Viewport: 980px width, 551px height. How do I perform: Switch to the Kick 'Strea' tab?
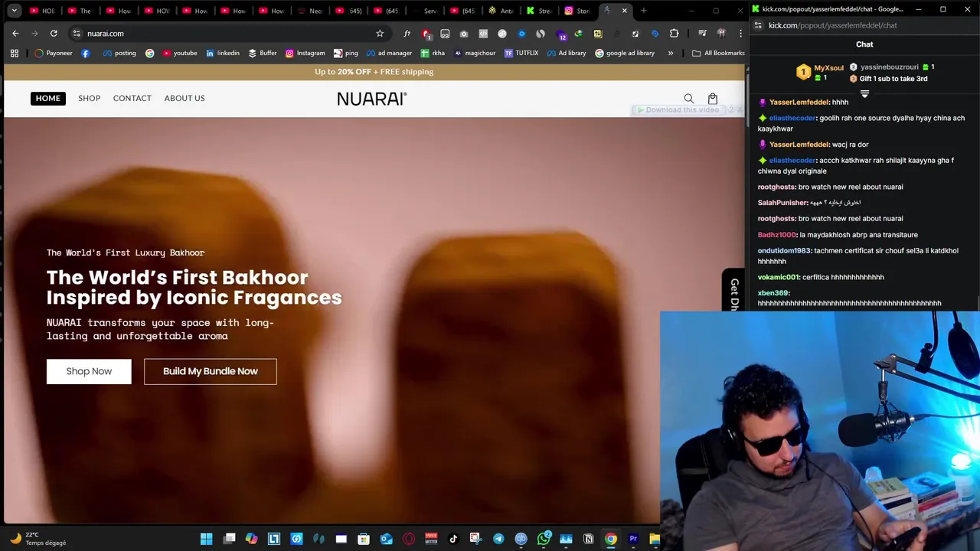538,11
